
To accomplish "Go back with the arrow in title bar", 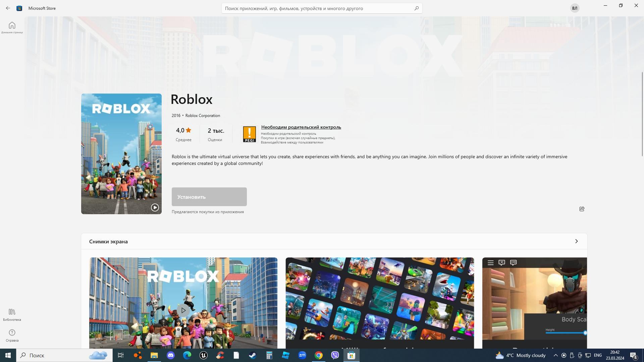I will pos(8,8).
